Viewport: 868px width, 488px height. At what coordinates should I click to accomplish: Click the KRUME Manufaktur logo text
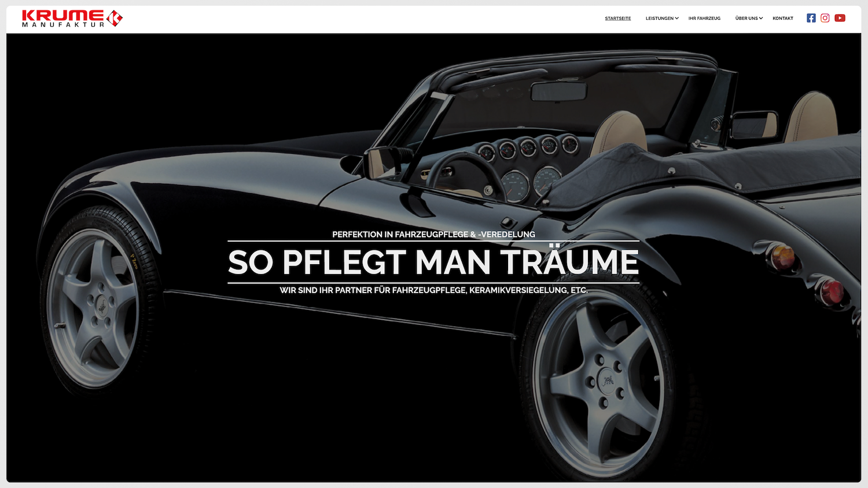(62, 19)
